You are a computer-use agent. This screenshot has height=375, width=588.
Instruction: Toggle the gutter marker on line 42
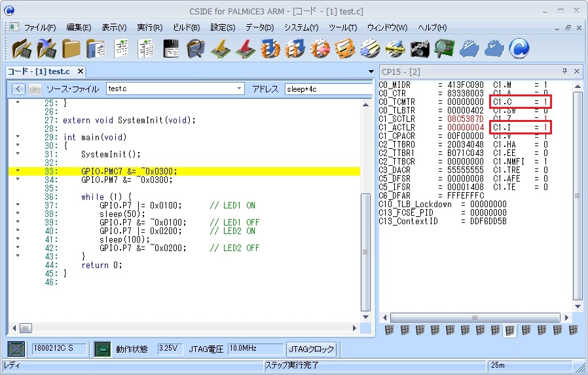click(17, 247)
